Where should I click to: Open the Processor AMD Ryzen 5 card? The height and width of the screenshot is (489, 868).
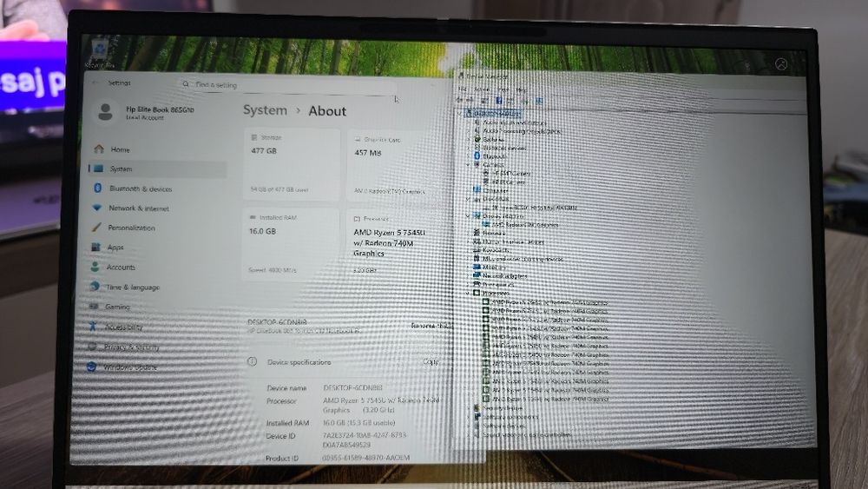(399, 245)
